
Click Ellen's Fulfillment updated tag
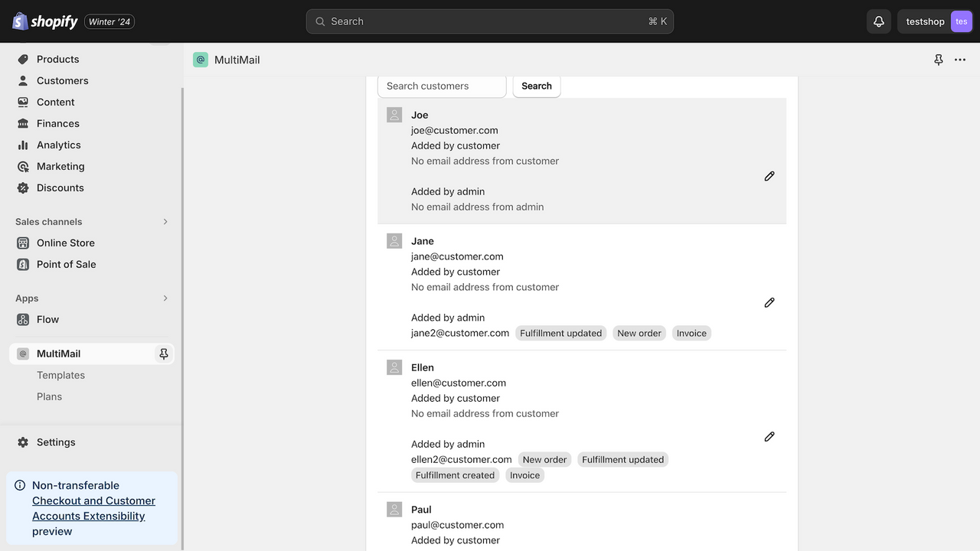pyautogui.click(x=623, y=459)
